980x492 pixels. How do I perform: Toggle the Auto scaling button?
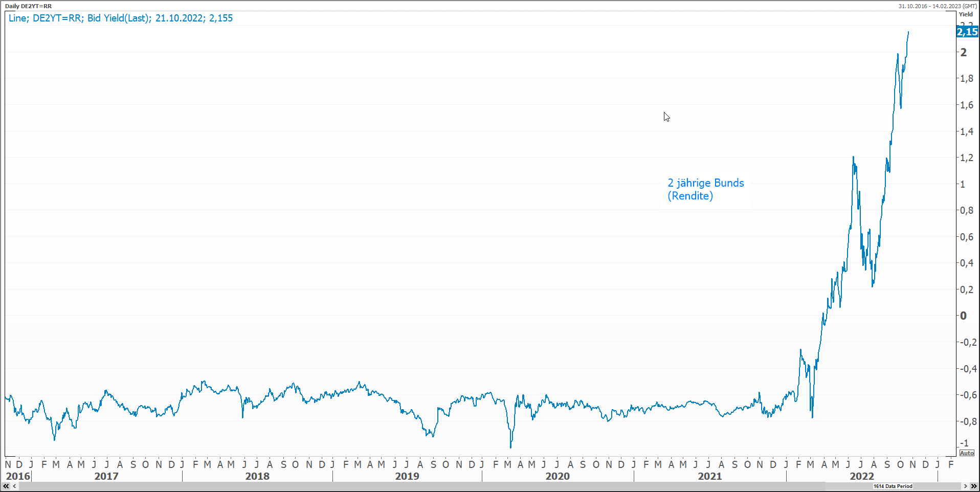coord(967,453)
